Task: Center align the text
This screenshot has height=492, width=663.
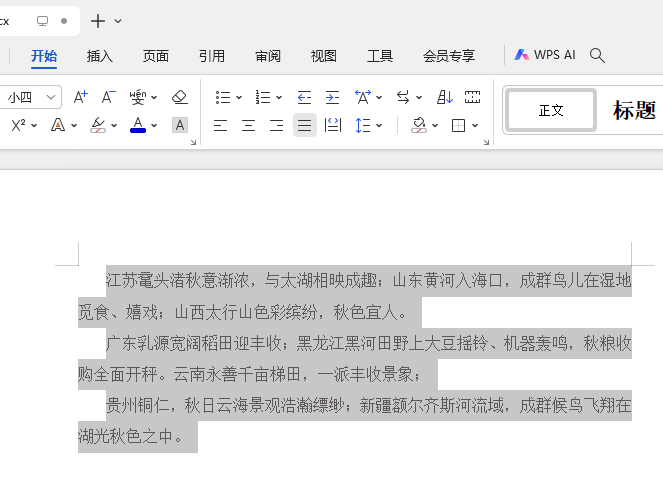Action: click(248, 126)
